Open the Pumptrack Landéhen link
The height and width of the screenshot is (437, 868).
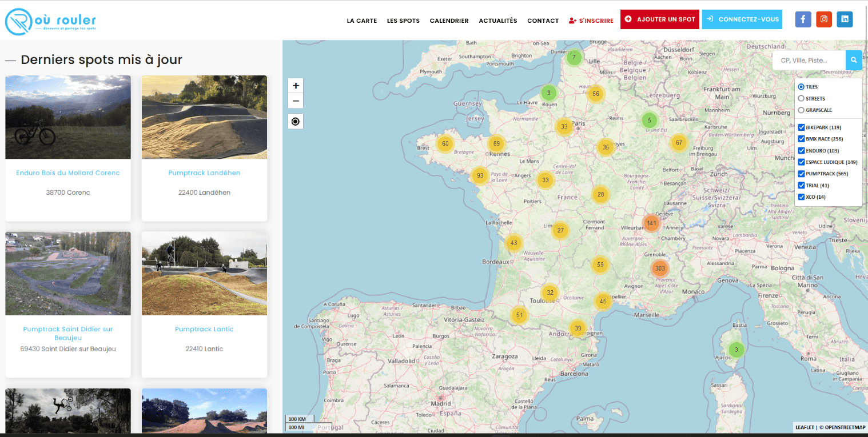coord(204,173)
